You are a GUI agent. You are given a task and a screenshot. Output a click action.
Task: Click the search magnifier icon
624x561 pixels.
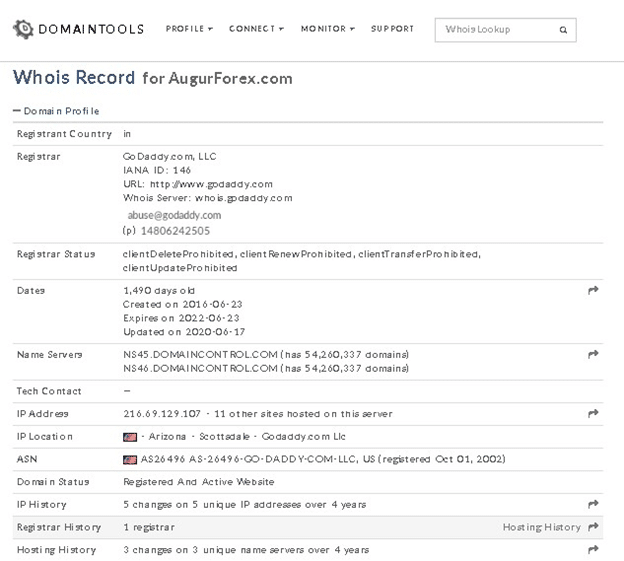pos(563,30)
